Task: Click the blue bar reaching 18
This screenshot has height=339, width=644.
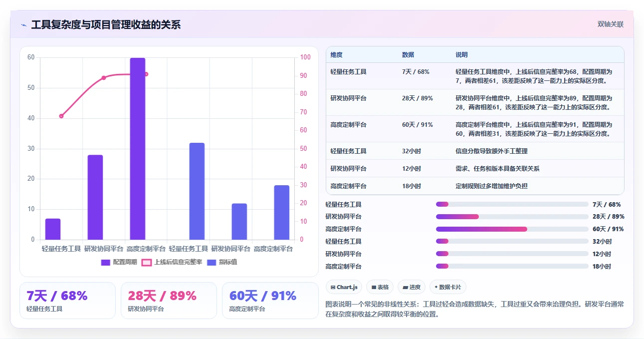Action: [281, 213]
